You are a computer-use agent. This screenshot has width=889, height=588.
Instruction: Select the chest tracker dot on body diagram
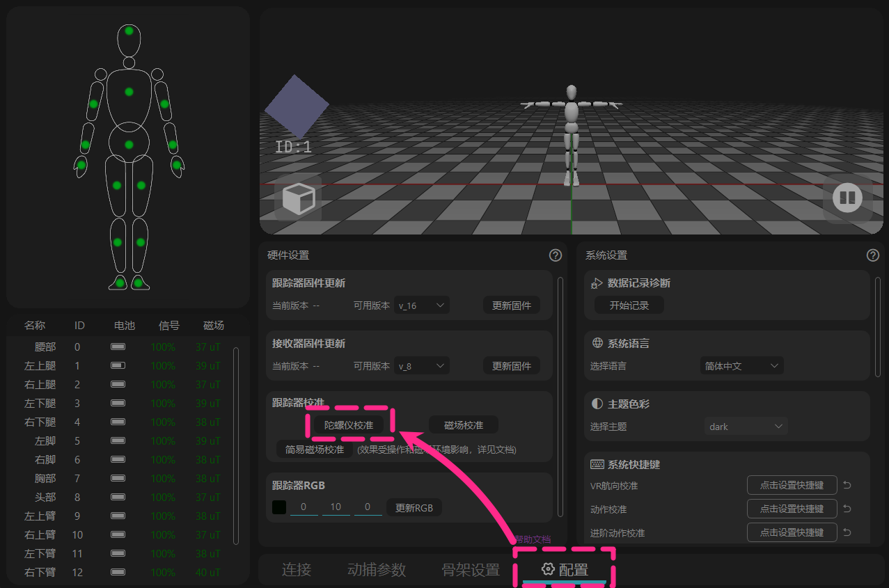pos(129,92)
